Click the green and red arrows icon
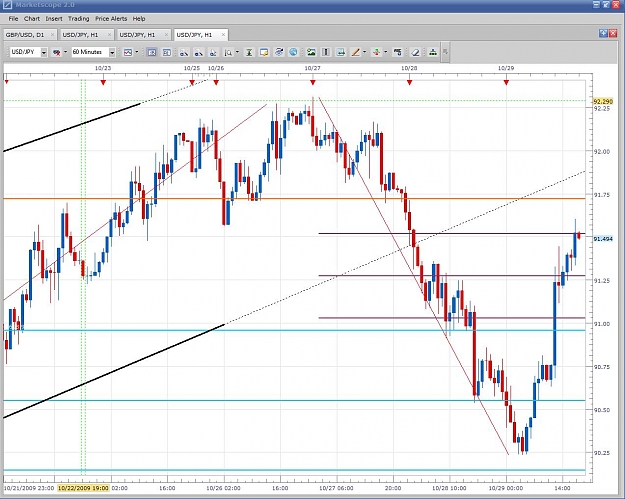The width and height of the screenshot is (625, 499). click(x=376, y=52)
